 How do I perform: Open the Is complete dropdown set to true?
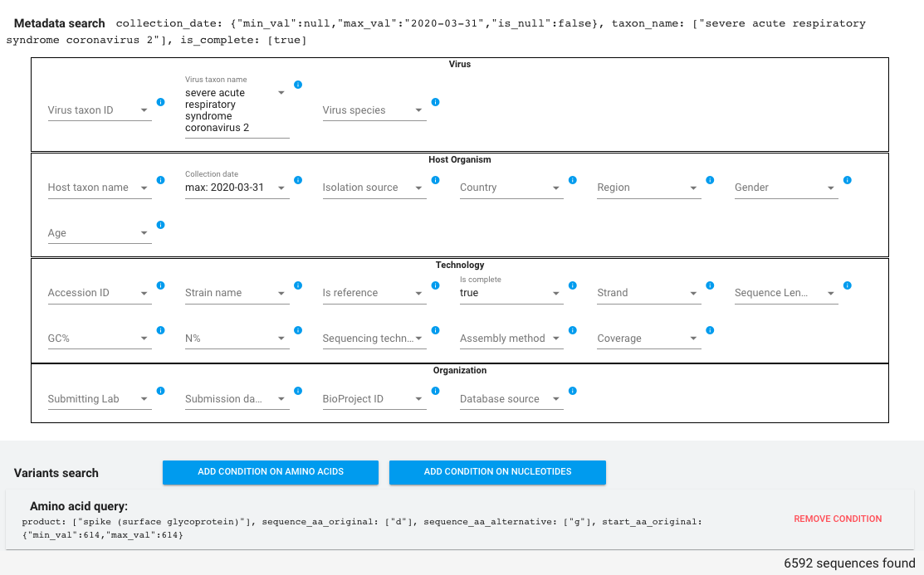coord(511,293)
